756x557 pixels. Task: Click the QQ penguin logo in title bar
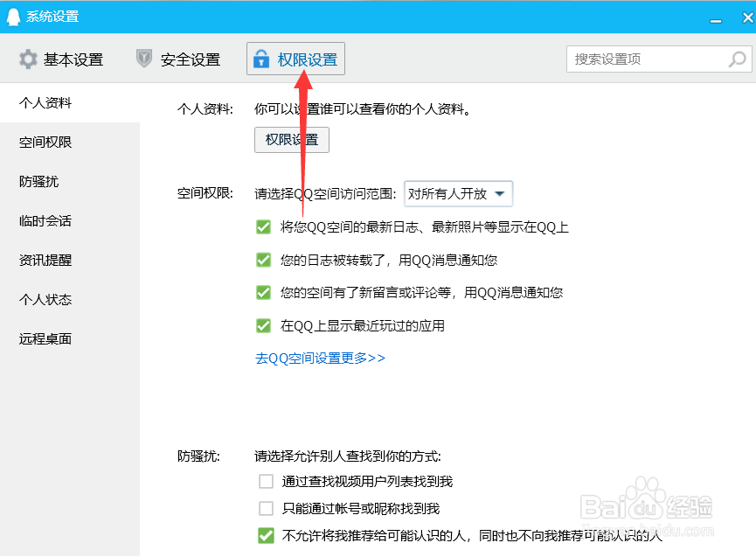click(x=13, y=17)
